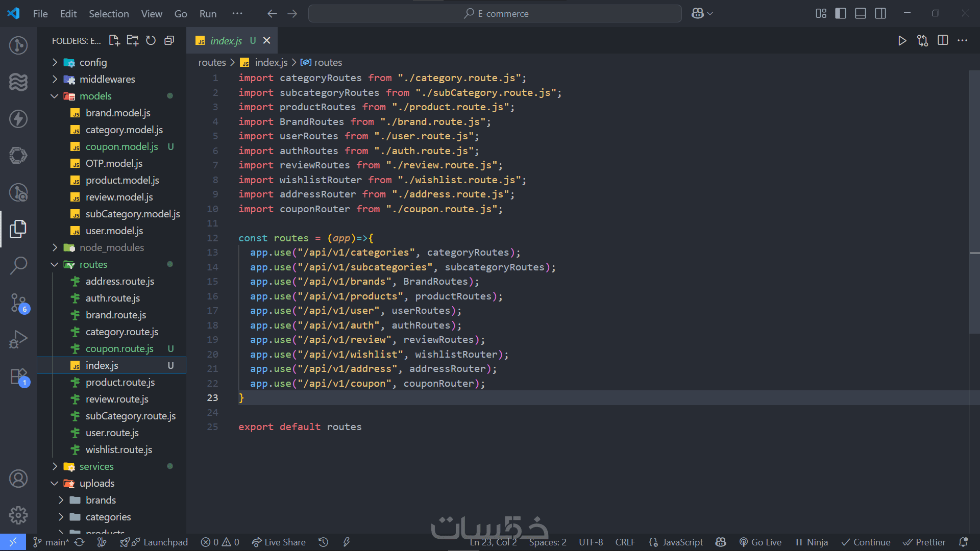Expand the config folder
Viewport: 980px width, 551px height.
pos(93,62)
